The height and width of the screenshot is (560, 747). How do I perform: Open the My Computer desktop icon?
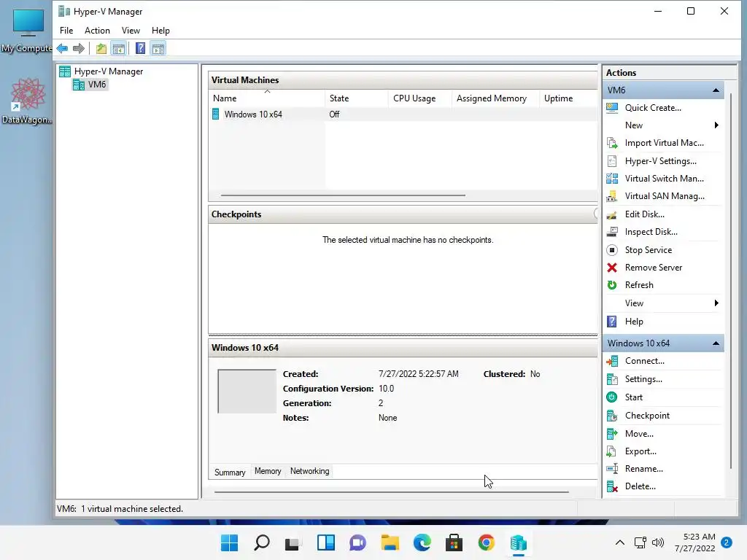(x=27, y=31)
